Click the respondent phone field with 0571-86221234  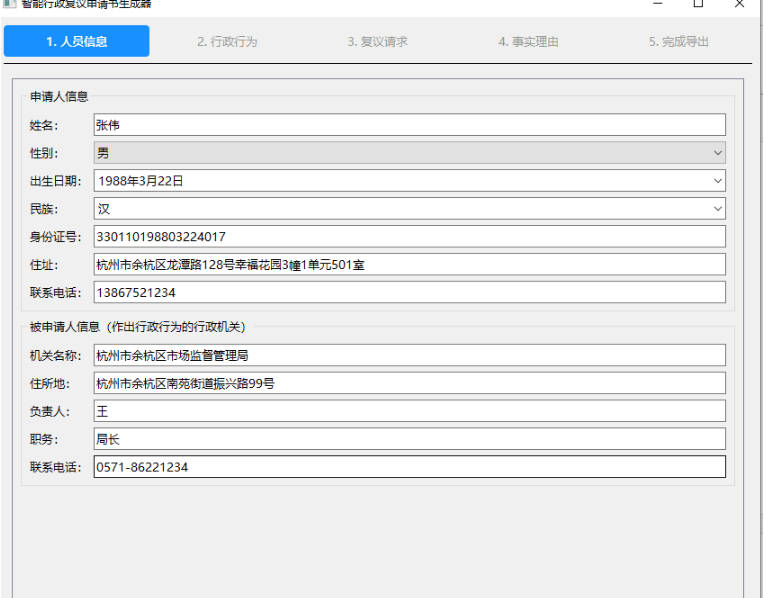point(409,467)
